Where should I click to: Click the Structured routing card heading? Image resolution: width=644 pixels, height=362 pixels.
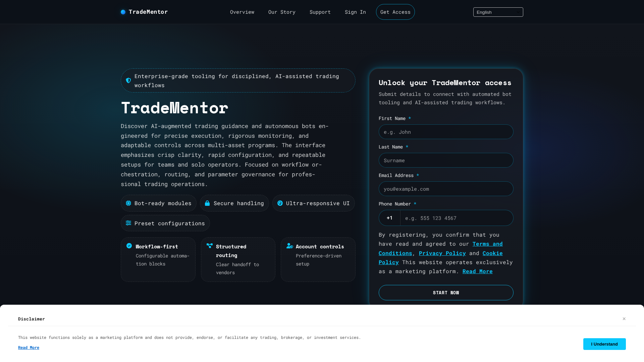231,251
